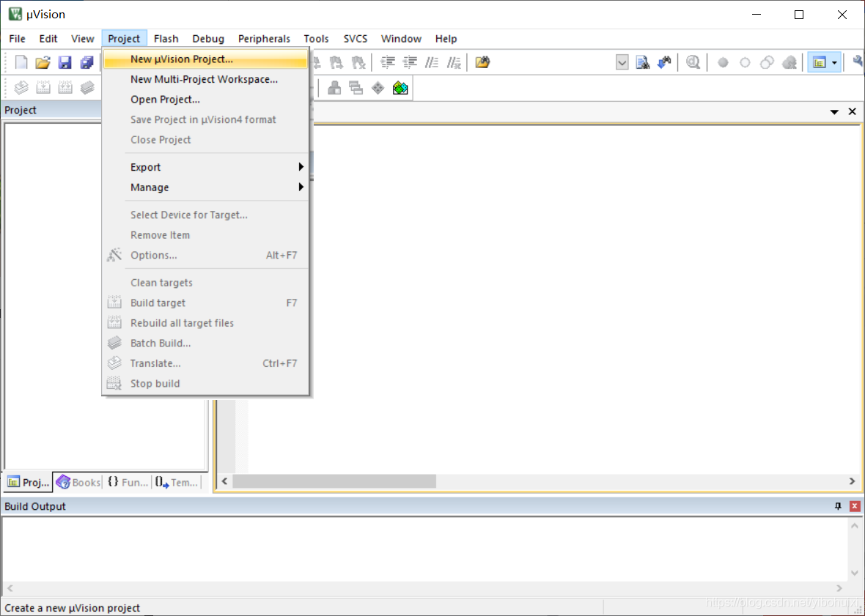Open the SVCS menu
Image resolution: width=865 pixels, height=616 pixels.
[x=356, y=39]
